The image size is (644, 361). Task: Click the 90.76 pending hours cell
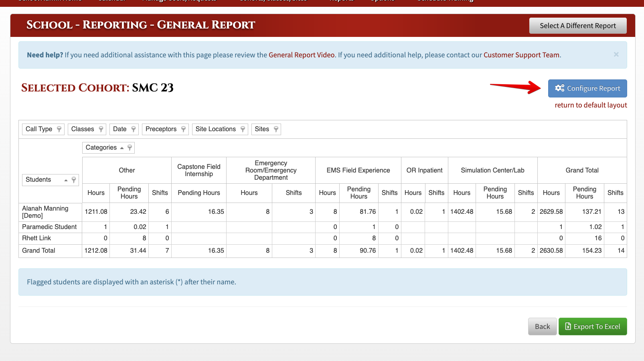tap(359, 251)
